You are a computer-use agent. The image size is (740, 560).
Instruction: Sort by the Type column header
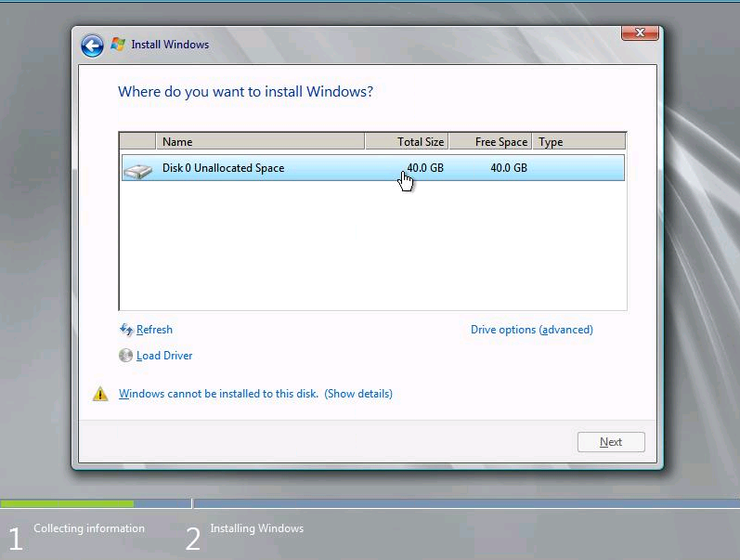579,141
